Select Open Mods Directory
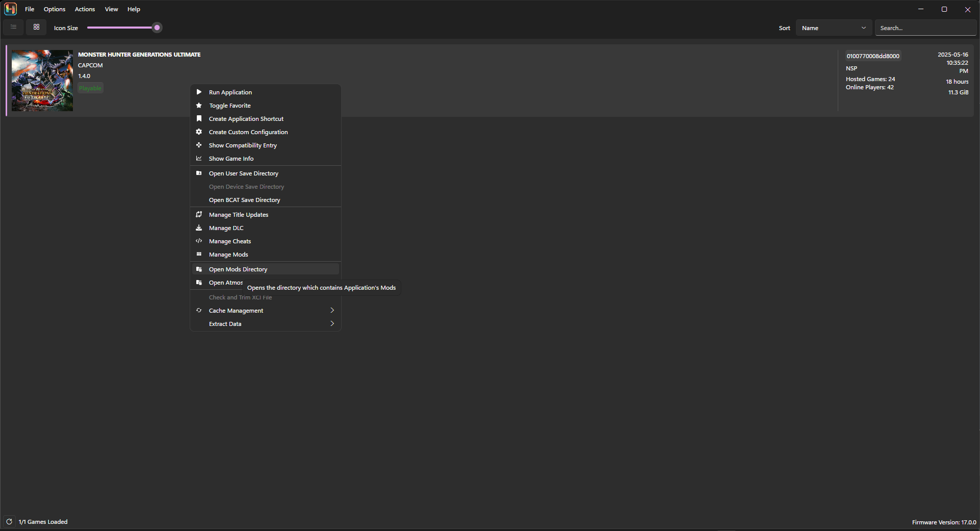Screen dimensions: 980x531 tap(266, 269)
